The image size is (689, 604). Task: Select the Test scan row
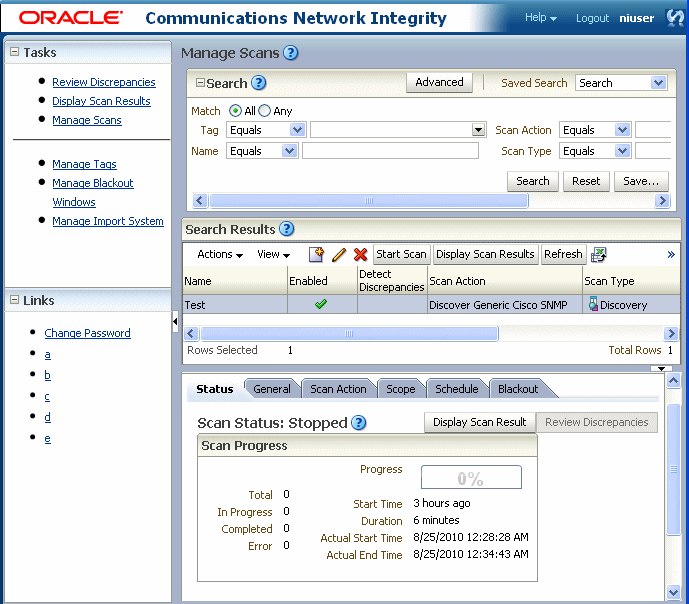(x=431, y=304)
